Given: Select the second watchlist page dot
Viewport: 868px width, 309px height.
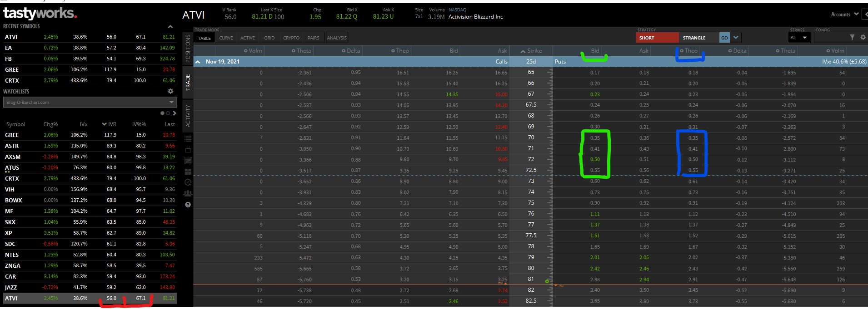Looking at the screenshot, I should click(x=168, y=113).
